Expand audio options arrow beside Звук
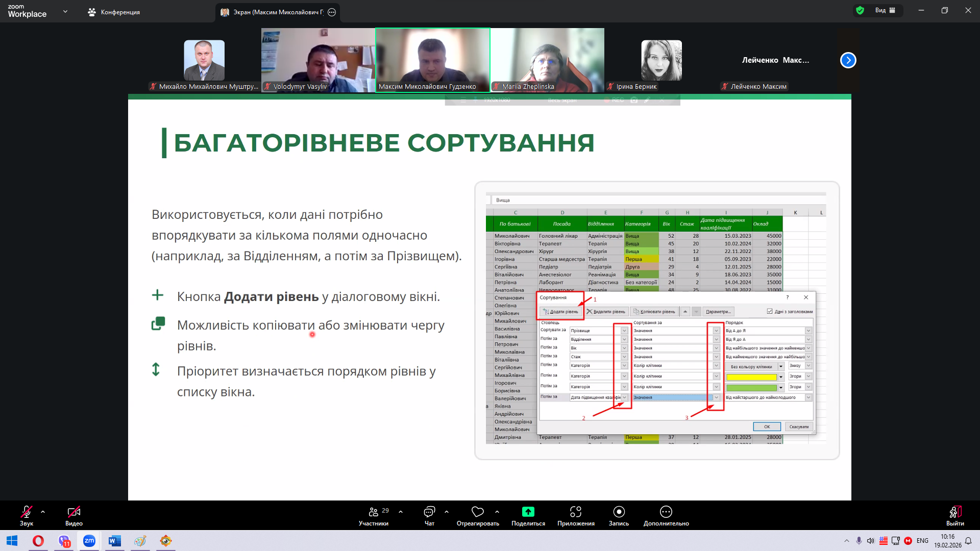Screen dimensions: 980x551 click(43, 511)
